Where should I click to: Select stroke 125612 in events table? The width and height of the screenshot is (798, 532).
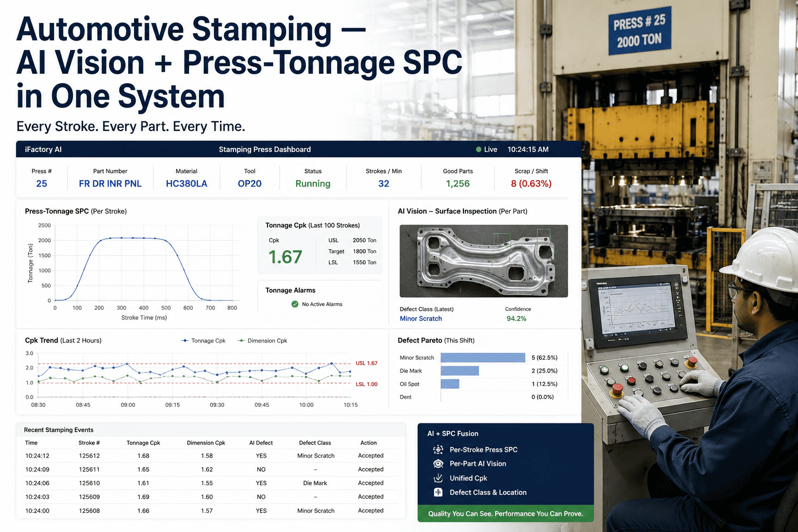tap(89, 456)
